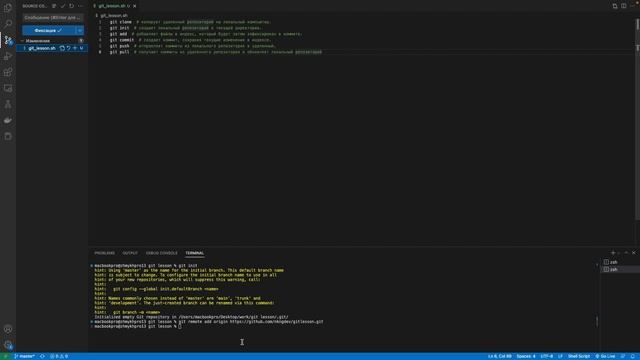Change indentation via Spaces: 4
Viewport: 640px width, 360px height.
(526, 356)
